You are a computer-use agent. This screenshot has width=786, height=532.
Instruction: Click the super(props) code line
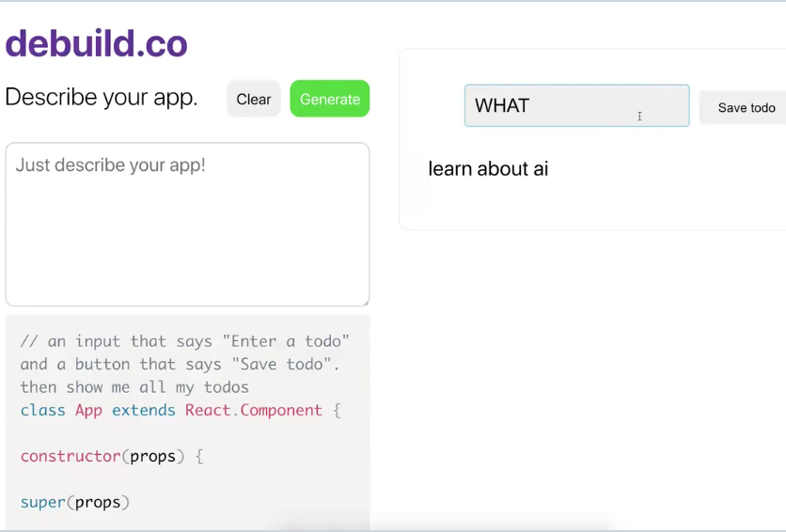coord(74,503)
